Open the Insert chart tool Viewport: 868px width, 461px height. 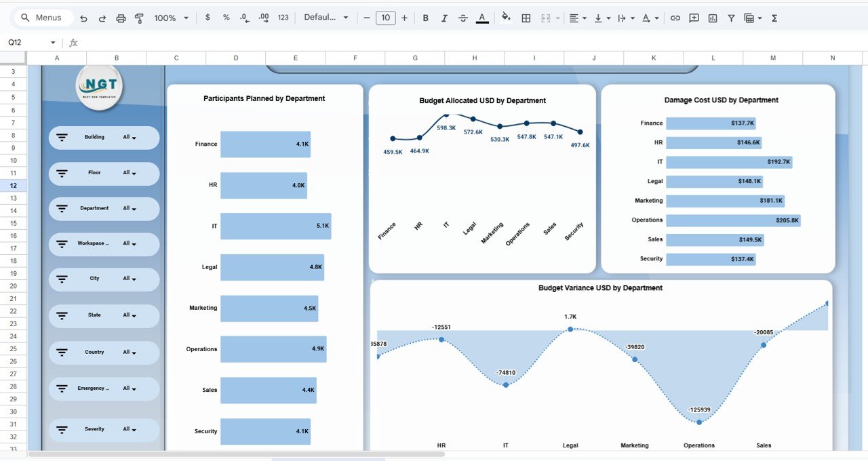click(712, 18)
